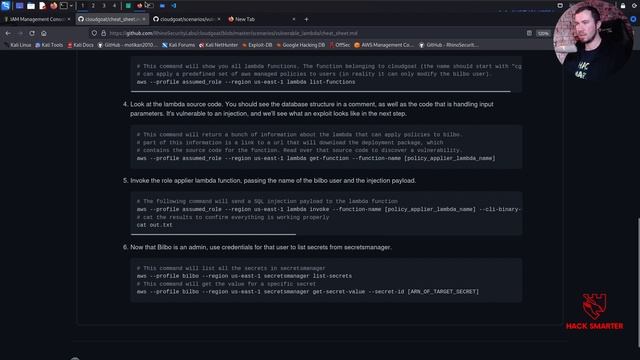Switch to the cloudgoat/scenarios tab

point(187,19)
